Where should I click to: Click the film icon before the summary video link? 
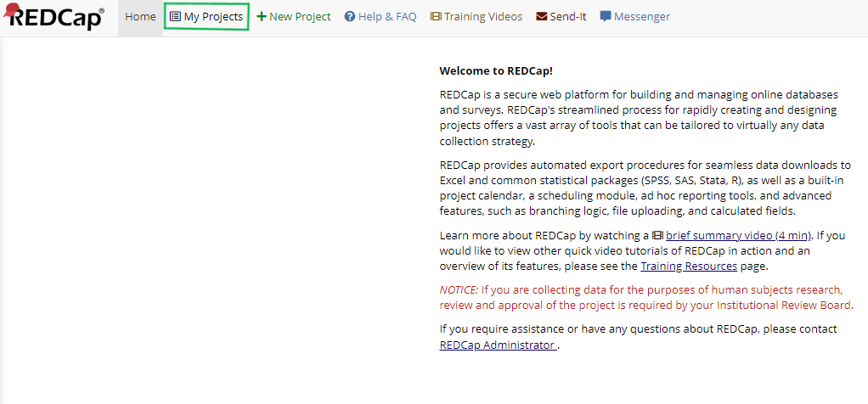[x=657, y=235]
